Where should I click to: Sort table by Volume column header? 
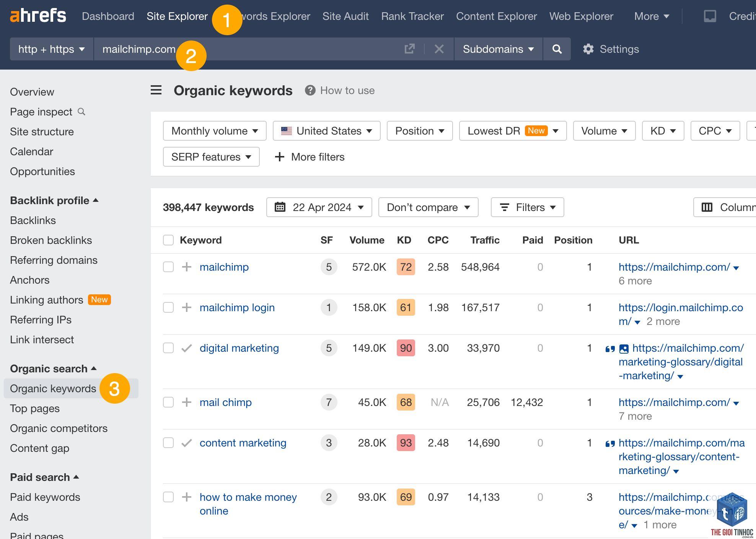tap(367, 240)
